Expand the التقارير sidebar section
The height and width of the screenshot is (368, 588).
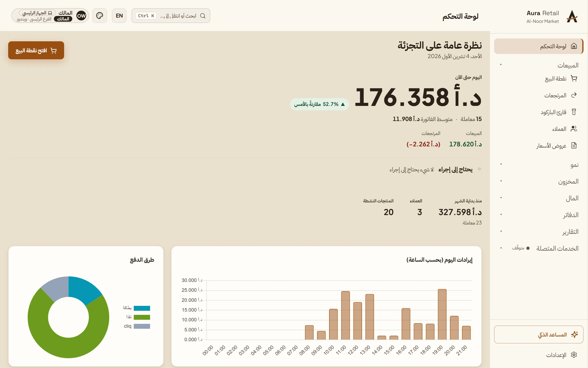539,232
